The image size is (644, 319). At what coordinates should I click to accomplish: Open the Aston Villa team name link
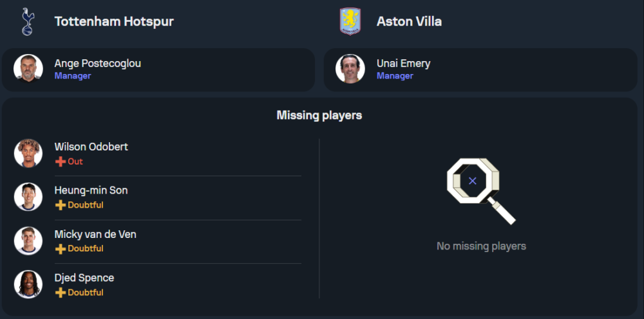(409, 21)
